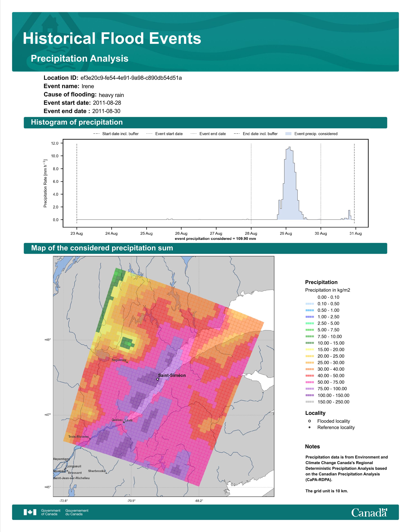Select the cause of flooding value heavy rain
This screenshot has width=411, height=532.
click(111, 95)
